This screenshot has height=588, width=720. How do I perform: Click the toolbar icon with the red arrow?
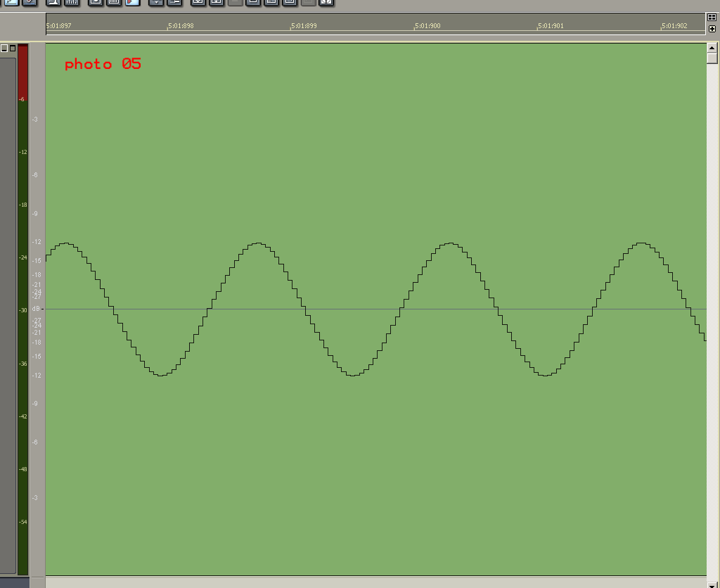tap(132, 2)
